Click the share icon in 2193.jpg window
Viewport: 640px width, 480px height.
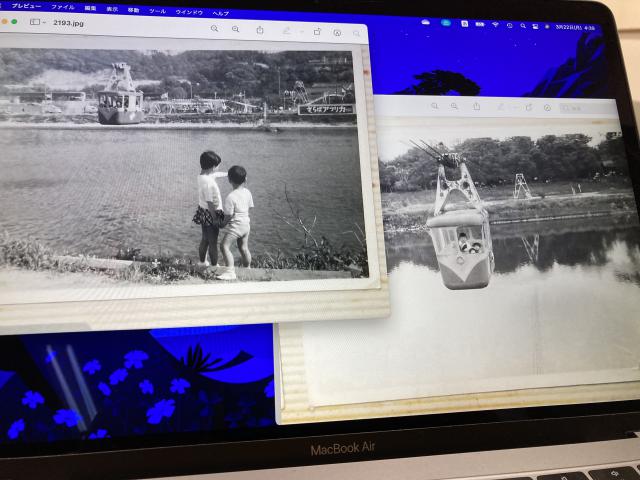click(x=260, y=30)
